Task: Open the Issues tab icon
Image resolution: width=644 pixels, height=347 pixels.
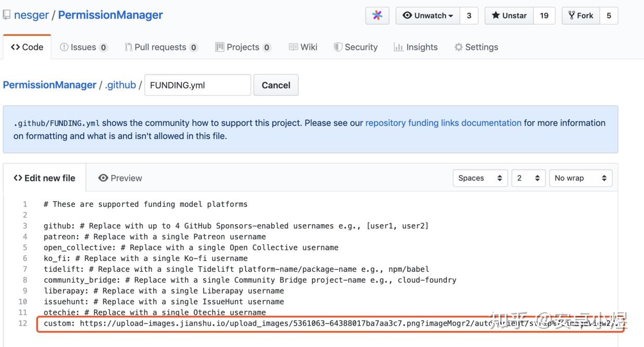Action: (63, 47)
